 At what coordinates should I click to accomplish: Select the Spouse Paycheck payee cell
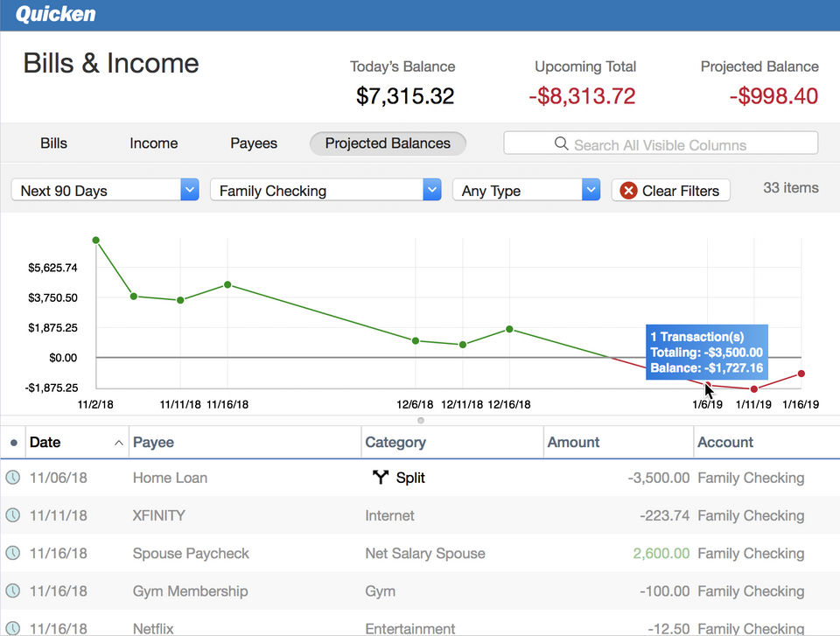pyautogui.click(x=191, y=553)
